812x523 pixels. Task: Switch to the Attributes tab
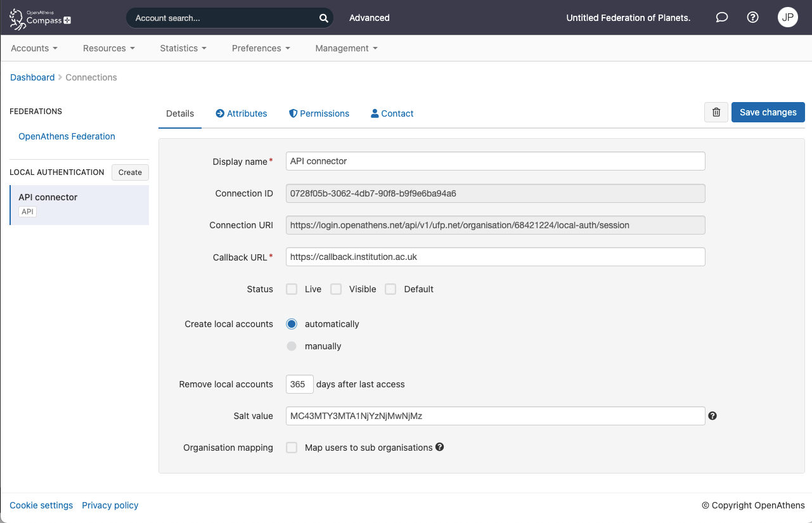241,113
